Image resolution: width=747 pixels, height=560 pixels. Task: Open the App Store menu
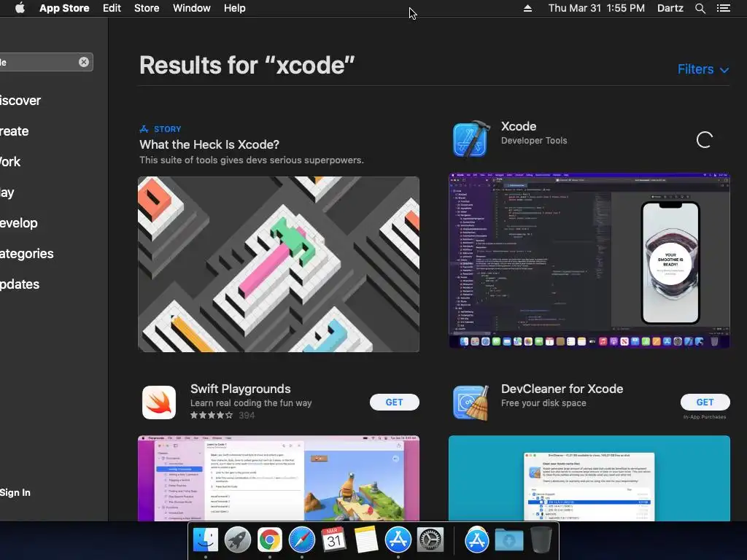click(64, 8)
